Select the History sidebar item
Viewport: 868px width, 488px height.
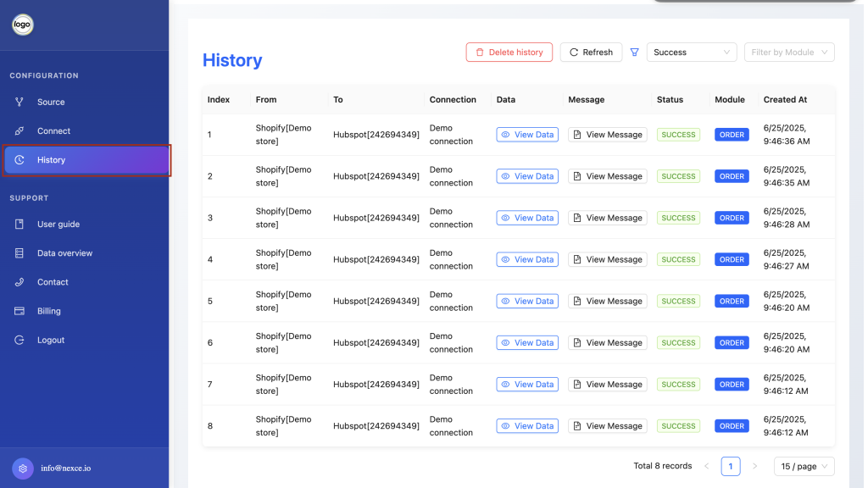[x=87, y=160]
